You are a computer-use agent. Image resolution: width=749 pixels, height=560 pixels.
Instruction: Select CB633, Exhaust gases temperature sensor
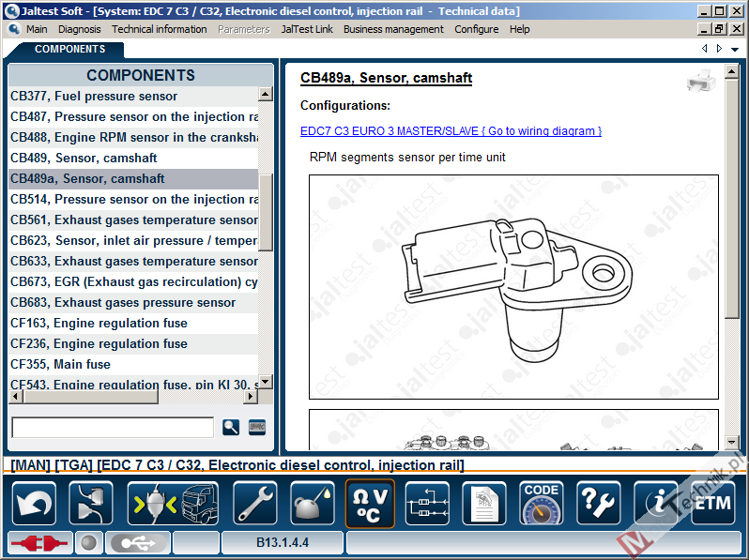coord(133,261)
